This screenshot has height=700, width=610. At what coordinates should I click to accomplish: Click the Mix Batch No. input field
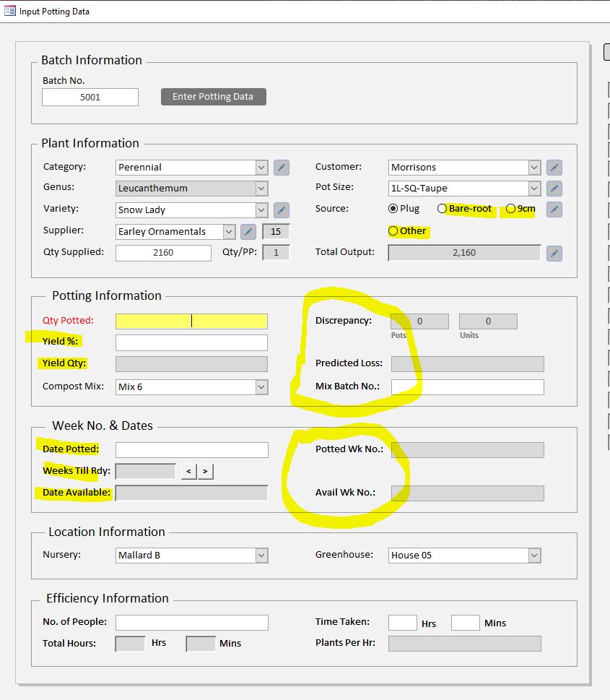[467, 387]
